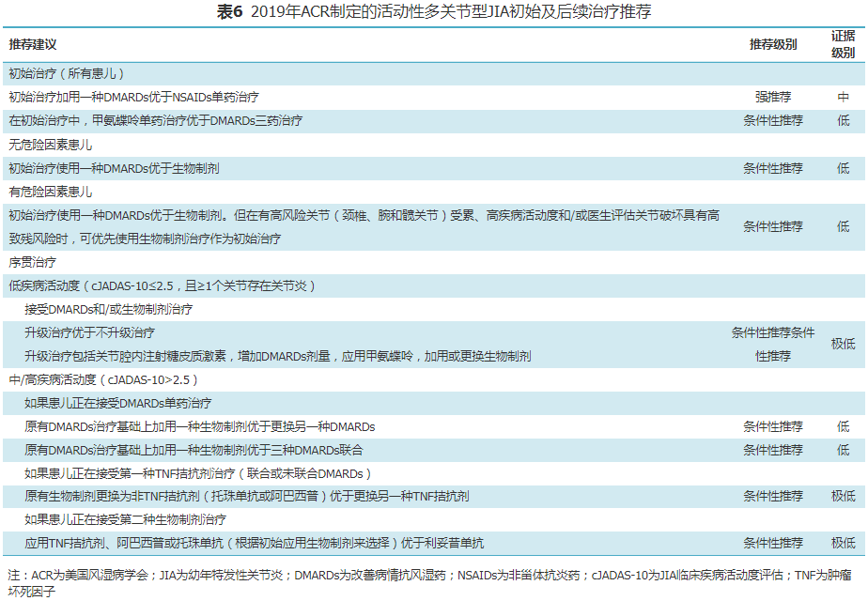Image resolution: width=868 pixels, height=601 pixels.
Task: Click the "中/高疾病活动度（cJADAS-10>2.5）" row
Action: coord(103,379)
